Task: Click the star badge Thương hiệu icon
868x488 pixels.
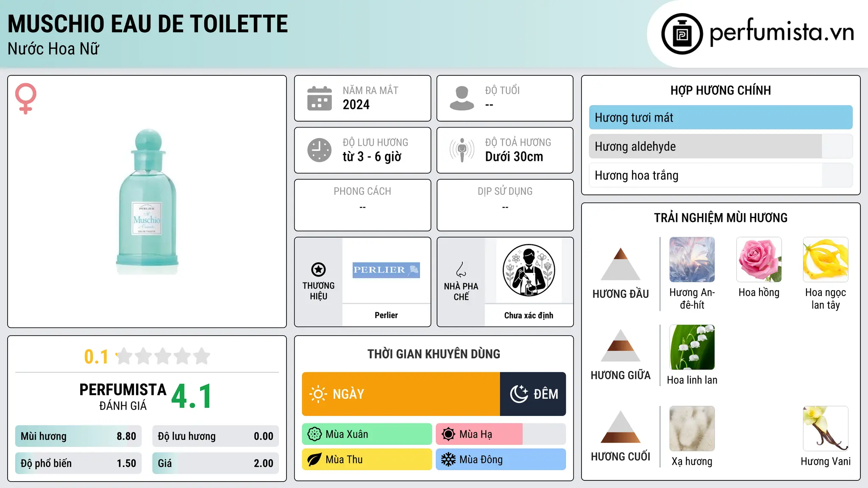Action: pos(318,269)
